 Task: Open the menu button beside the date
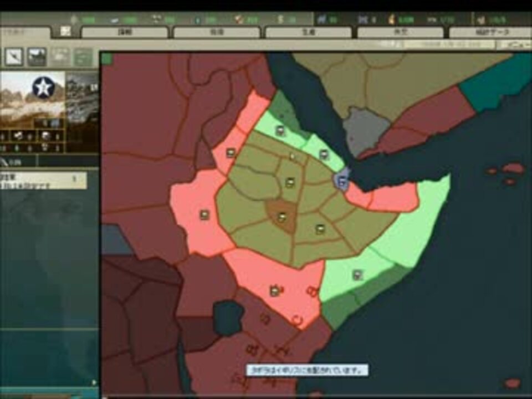click(514, 45)
